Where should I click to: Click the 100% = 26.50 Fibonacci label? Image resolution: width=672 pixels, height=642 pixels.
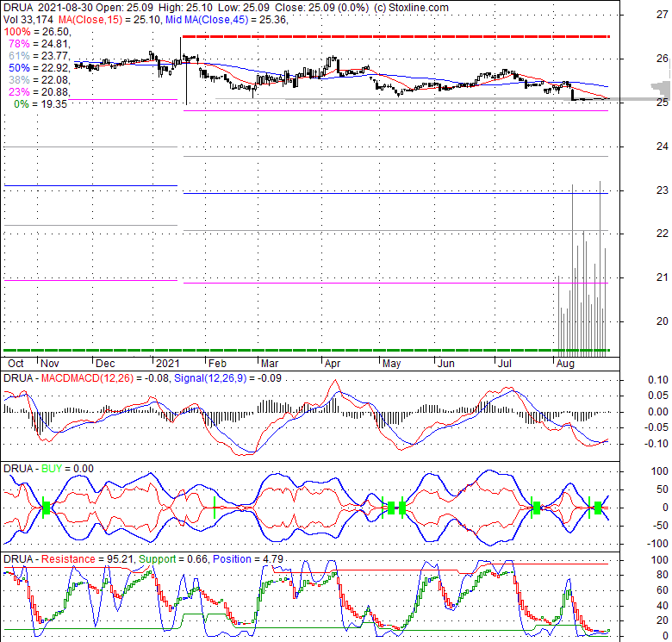[x=37, y=32]
